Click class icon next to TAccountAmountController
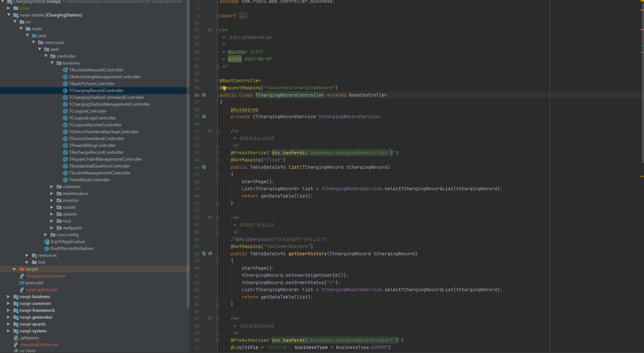This screenshot has width=644, height=353. click(65, 70)
